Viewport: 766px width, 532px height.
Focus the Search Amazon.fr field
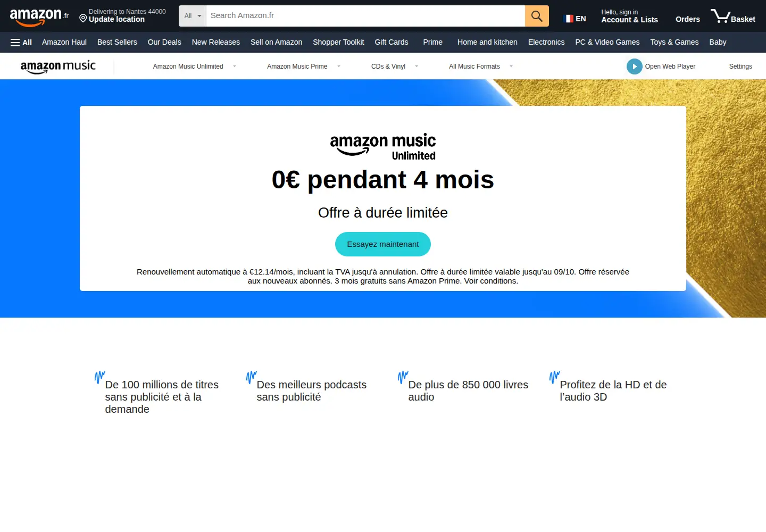pos(365,16)
